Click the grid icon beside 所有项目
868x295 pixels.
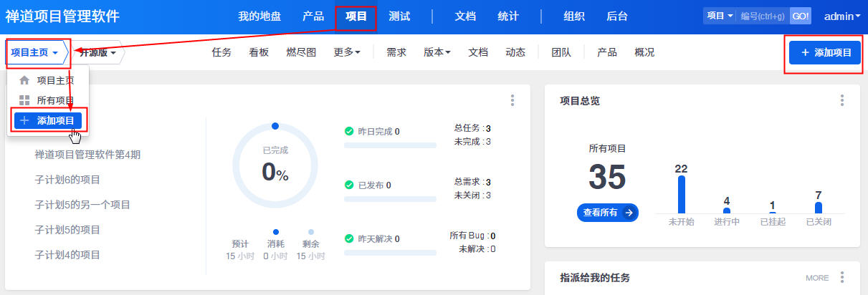(x=24, y=100)
